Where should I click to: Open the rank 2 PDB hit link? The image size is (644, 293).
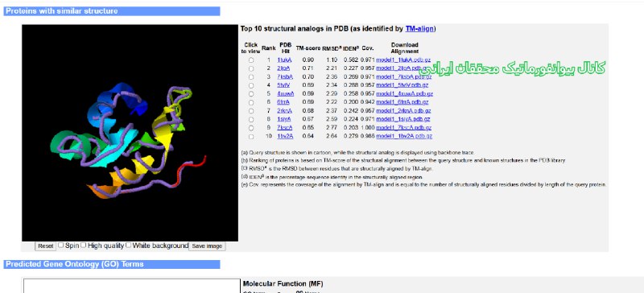click(x=283, y=68)
